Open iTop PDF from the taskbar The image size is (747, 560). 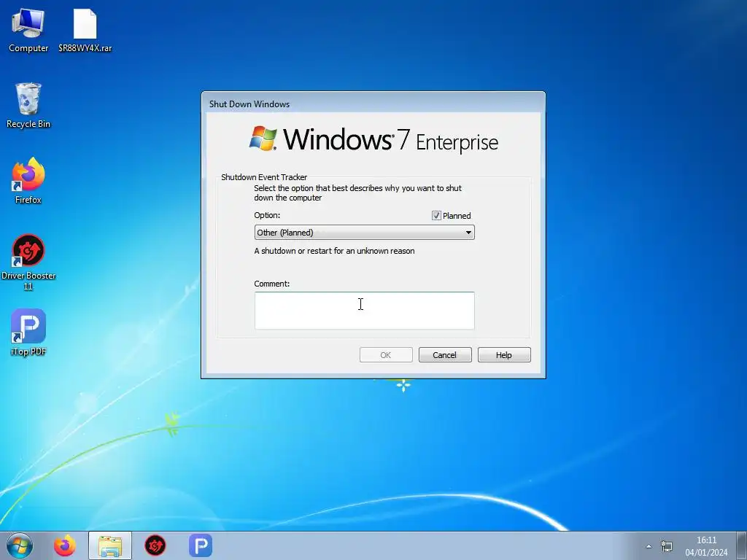[201, 545]
